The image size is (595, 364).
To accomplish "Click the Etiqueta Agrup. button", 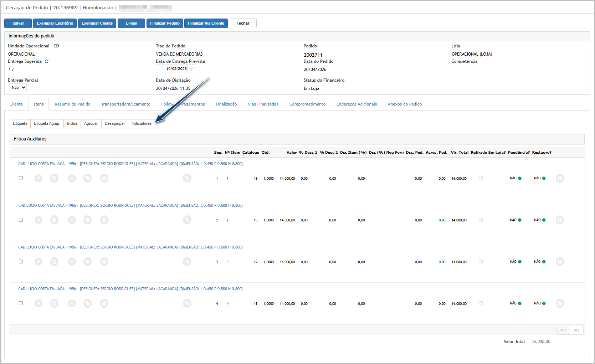I will click(47, 123).
